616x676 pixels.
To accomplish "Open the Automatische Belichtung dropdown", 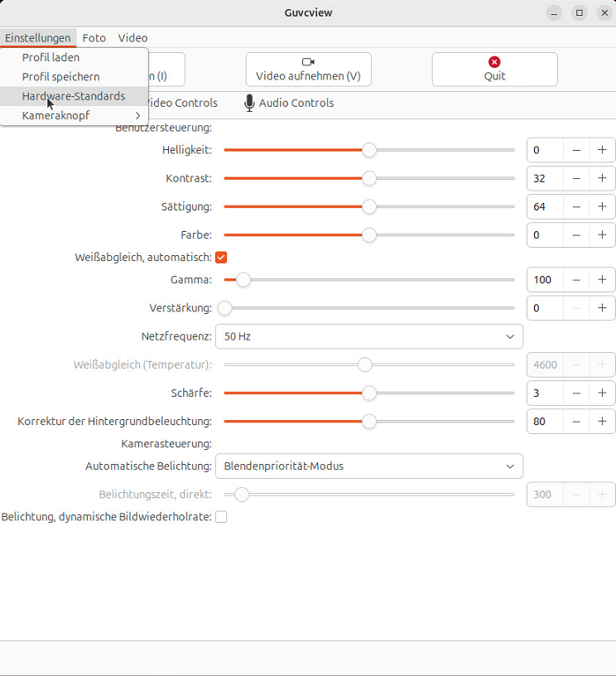I will click(369, 466).
